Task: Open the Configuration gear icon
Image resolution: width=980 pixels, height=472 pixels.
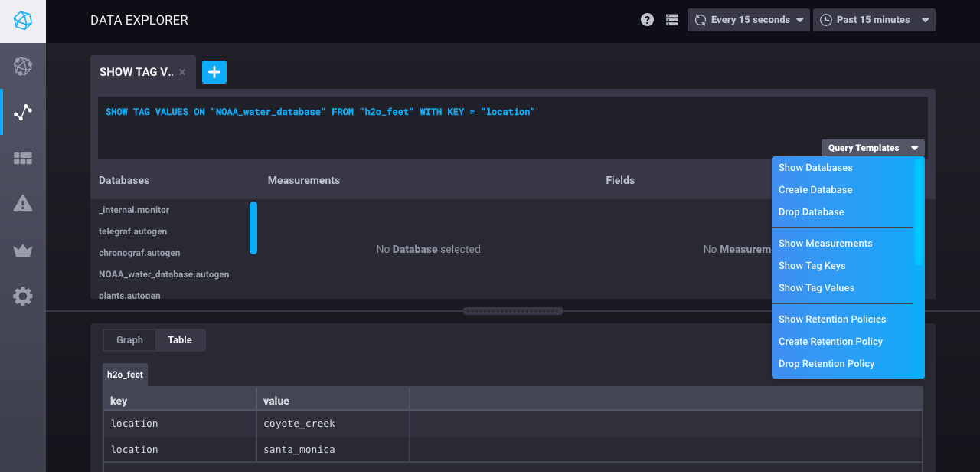Action: 23,297
